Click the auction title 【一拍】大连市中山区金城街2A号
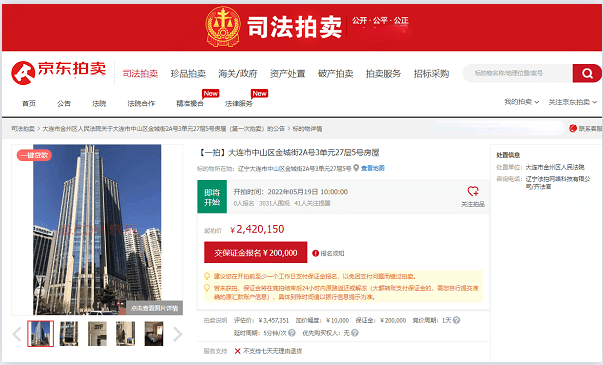603x365 pixels. tap(288, 153)
